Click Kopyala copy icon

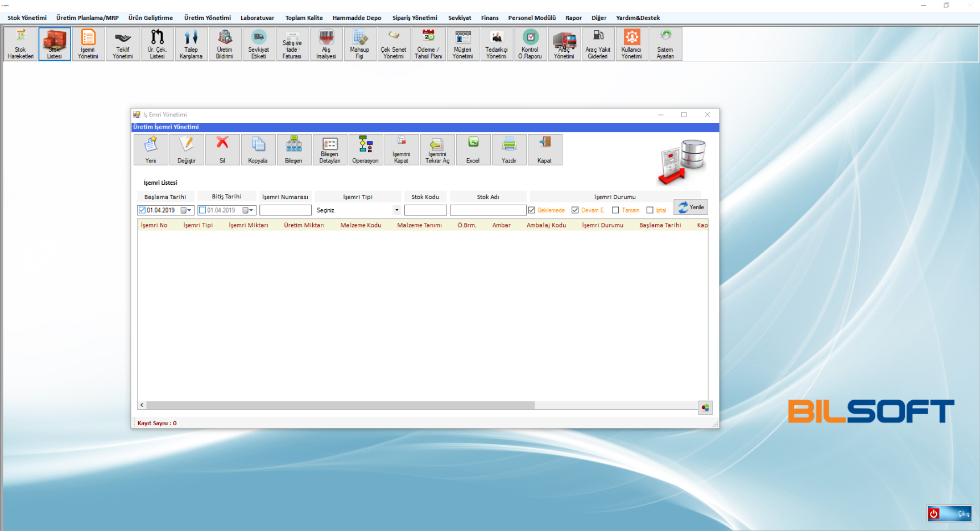click(258, 150)
